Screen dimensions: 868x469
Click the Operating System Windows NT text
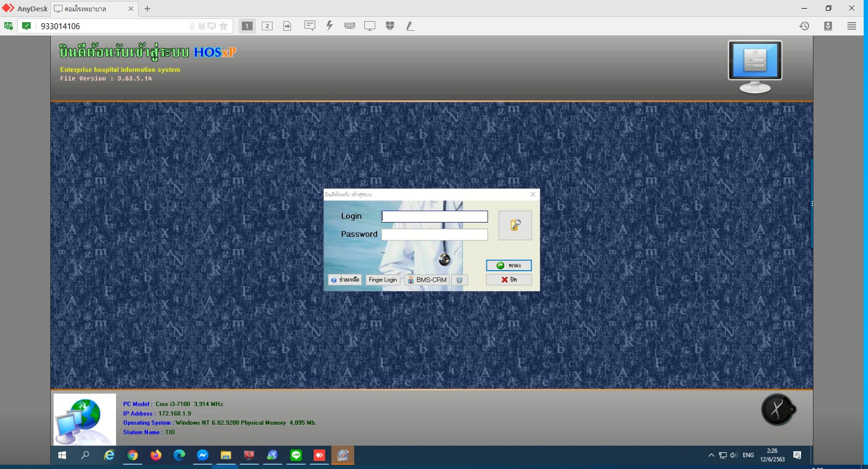220,423
